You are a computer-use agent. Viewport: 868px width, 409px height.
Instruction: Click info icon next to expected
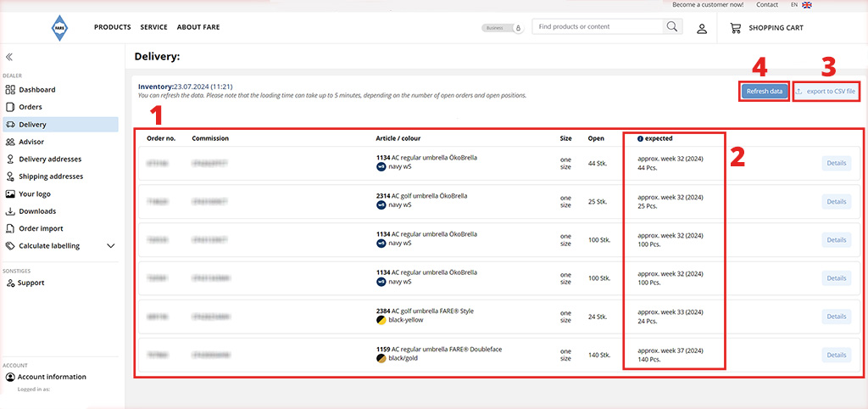pyautogui.click(x=641, y=138)
